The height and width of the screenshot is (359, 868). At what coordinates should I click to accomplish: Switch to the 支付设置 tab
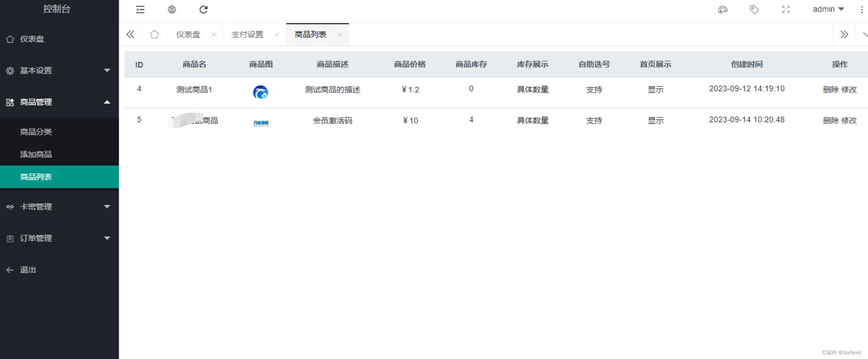pyautogui.click(x=247, y=34)
